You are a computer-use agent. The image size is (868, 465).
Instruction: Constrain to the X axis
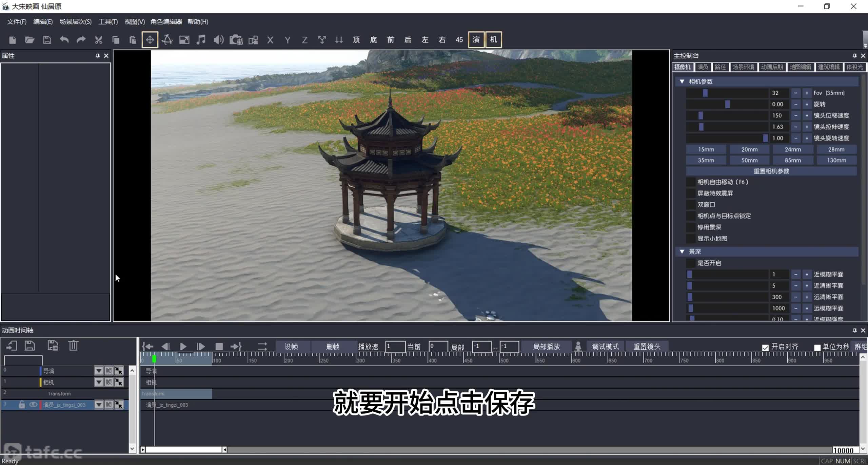click(x=270, y=40)
